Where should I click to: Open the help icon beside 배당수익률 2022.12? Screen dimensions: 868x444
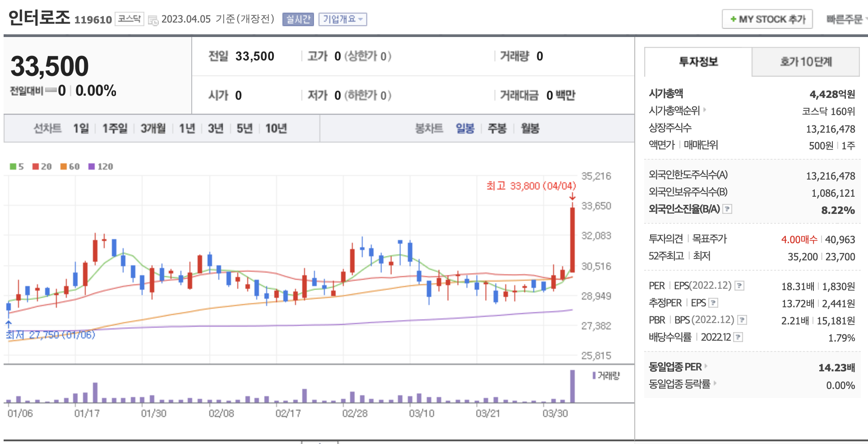[738, 337]
